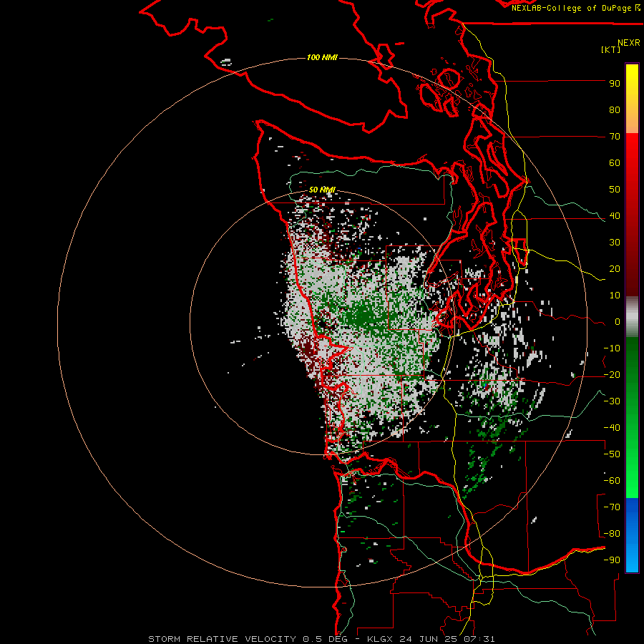The image size is (644, 644).
Task: Click the gray zero-velocity segment of color bar
Action: pos(632,316)
